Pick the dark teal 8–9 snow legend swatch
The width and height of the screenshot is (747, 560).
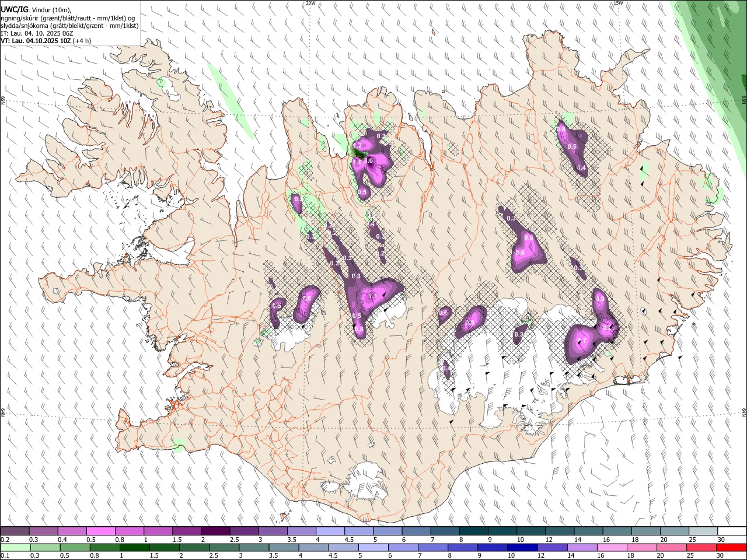(473, 531)
